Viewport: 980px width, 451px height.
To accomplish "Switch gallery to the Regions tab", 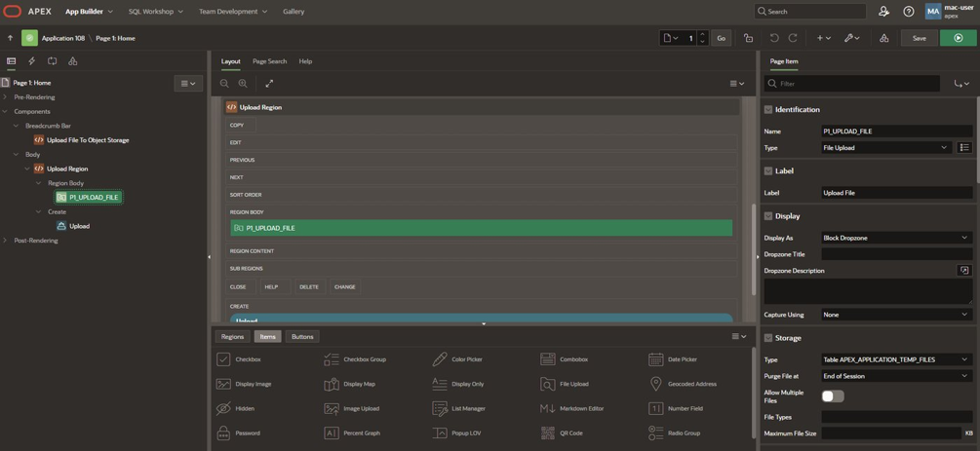I will tap(232, 337).
